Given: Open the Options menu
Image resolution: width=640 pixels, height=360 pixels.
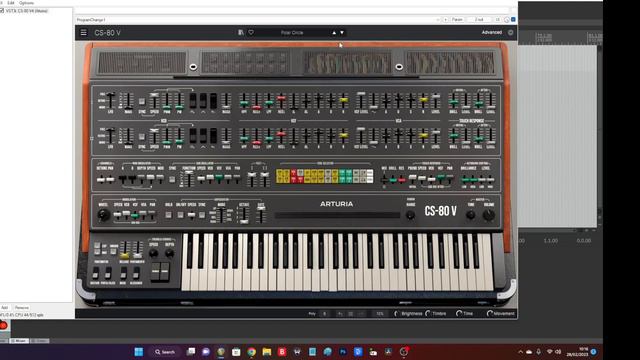Looking at the screenshot, I should tap(27, 3).
